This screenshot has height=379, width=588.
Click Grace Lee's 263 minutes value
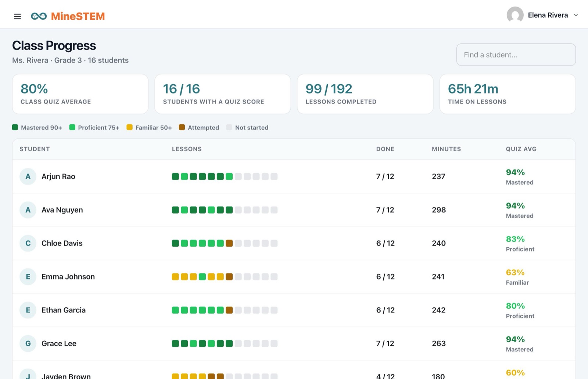(x=438, y=344)
